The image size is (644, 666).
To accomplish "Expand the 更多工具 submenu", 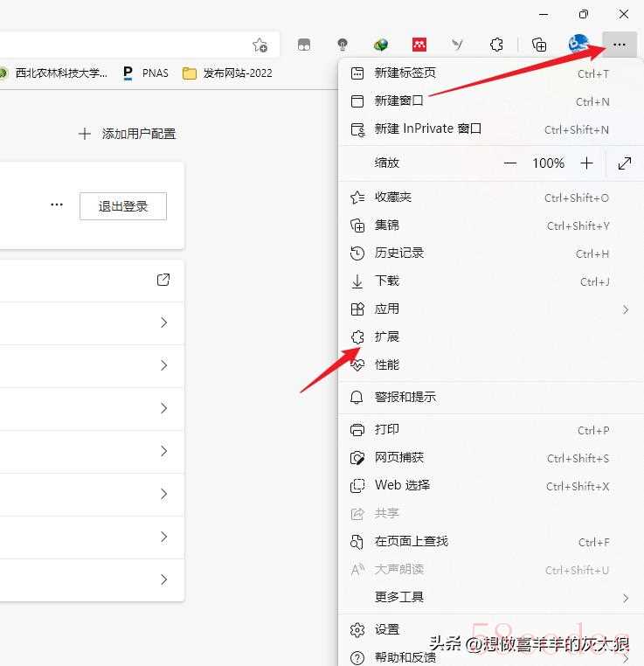I will click(398, 597).
